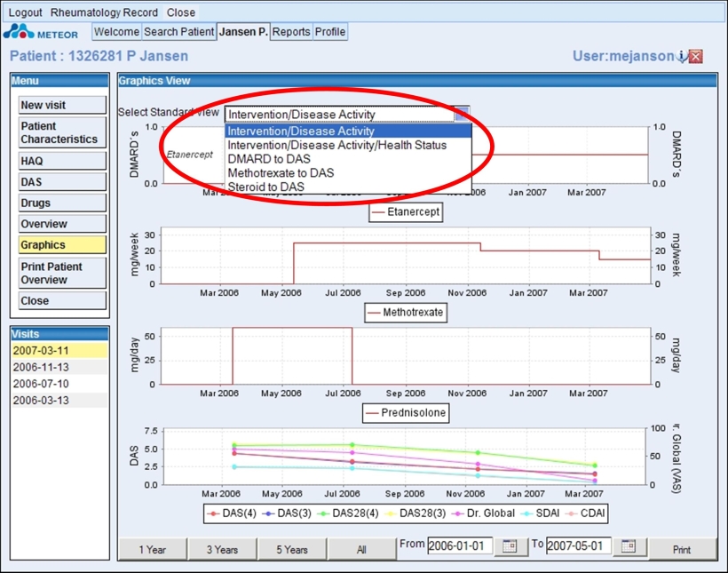Select visit 2006-11-13
728x573 pixels.
(59, 367)
